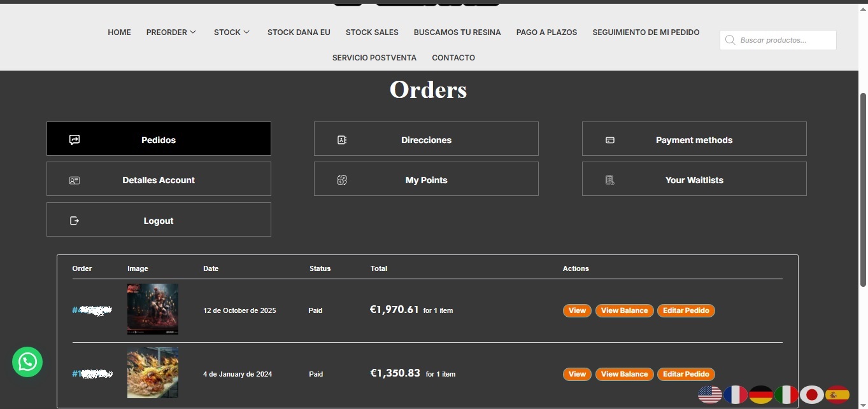The width and height of the screenshot is (868, 409).
Task: Select Japanese flag language icon
Action: pos(812,394)
